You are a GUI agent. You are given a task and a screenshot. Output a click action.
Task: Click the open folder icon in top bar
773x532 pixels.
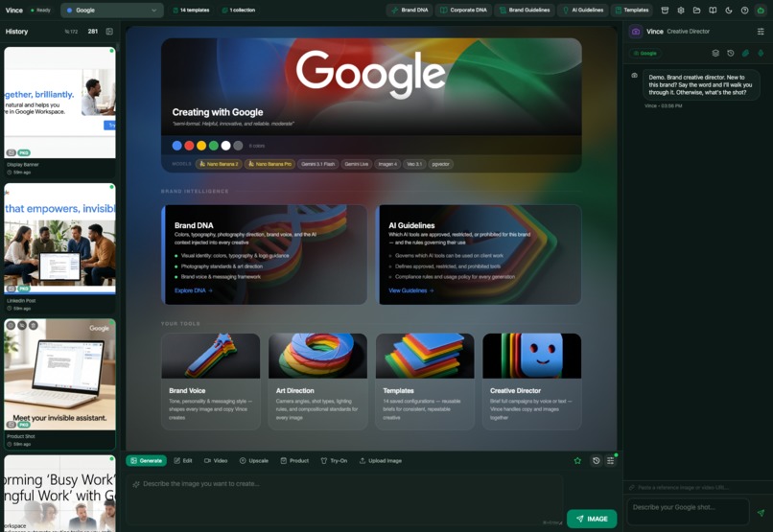pyautogui.click(x=696, y=10)
